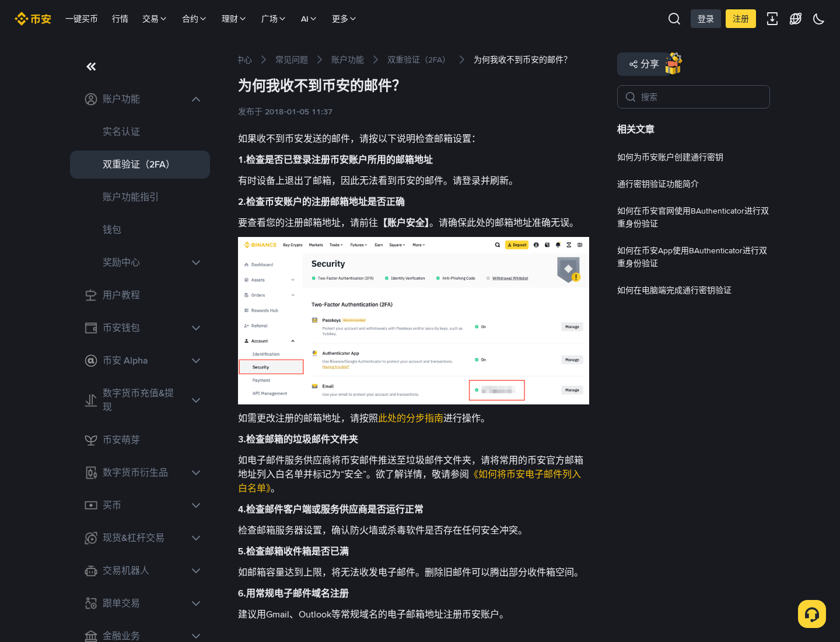This screenshot has width=840, height=642.
Task: Expand the 奖励中心 sidebar item
Action: (140, 263)
